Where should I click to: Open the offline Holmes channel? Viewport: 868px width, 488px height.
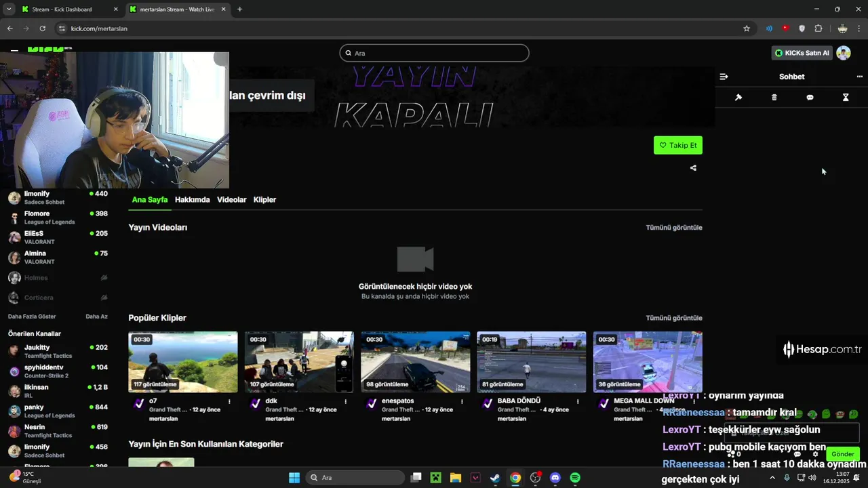pos(58,278)
